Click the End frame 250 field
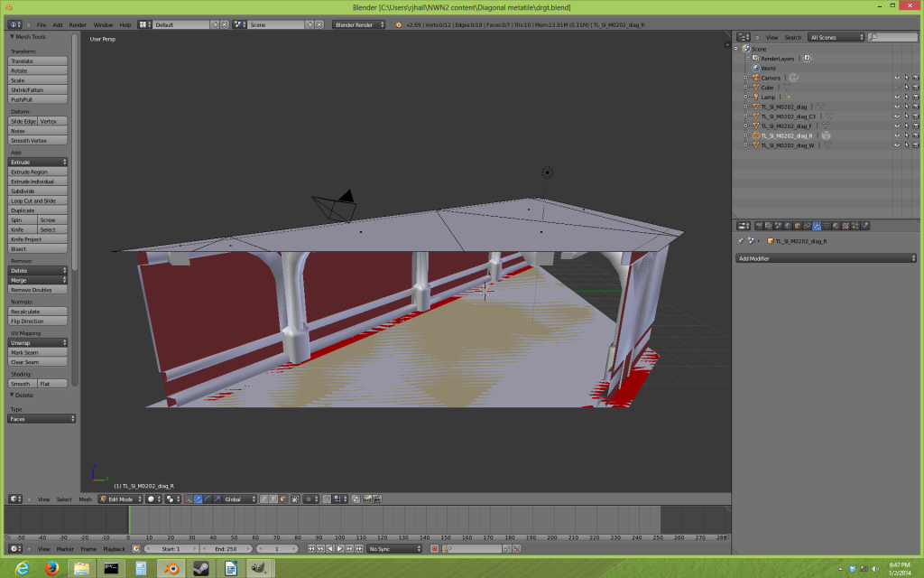The image size is (924, 578). point(226,549)
